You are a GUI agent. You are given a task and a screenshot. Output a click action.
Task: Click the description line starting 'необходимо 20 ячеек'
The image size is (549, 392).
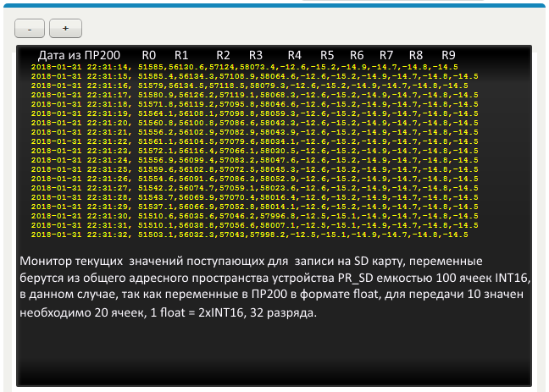click(168, 312)
